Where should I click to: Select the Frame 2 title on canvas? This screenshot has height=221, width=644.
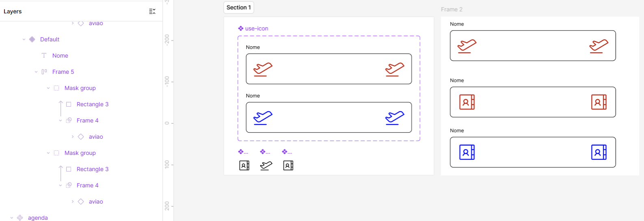(x=452, y=9)
